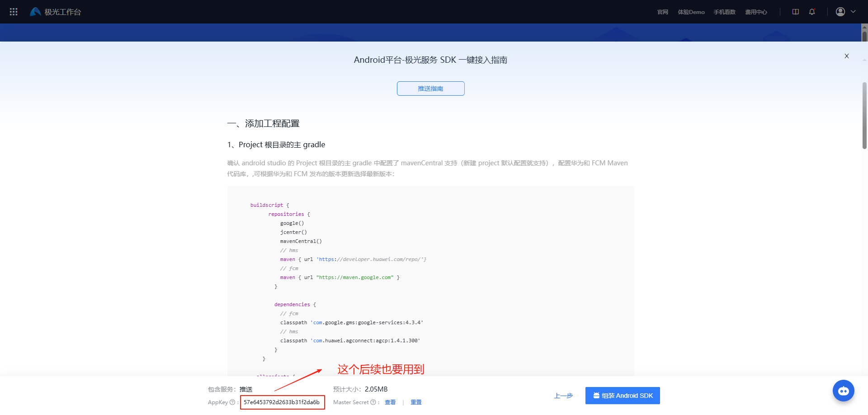Open the app grid menu icon
The height and width of the screenshot is (415, 868).
point(14,12)
